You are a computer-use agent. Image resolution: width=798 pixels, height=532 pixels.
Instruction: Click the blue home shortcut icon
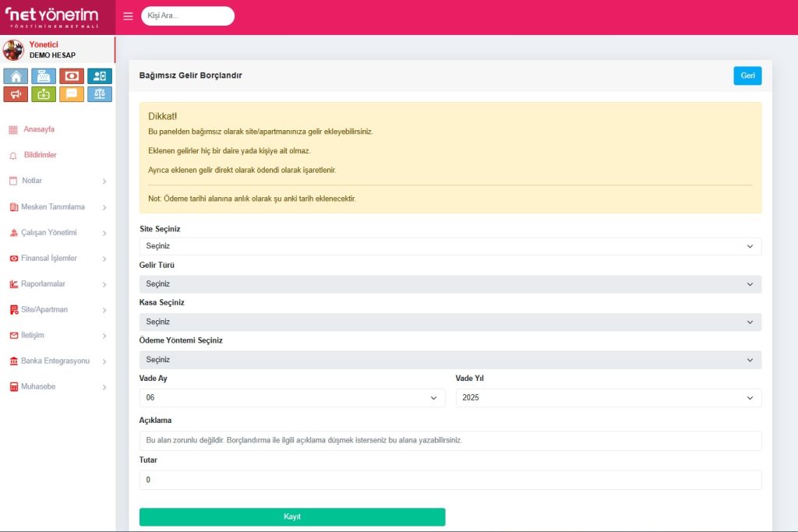point(16,76)
